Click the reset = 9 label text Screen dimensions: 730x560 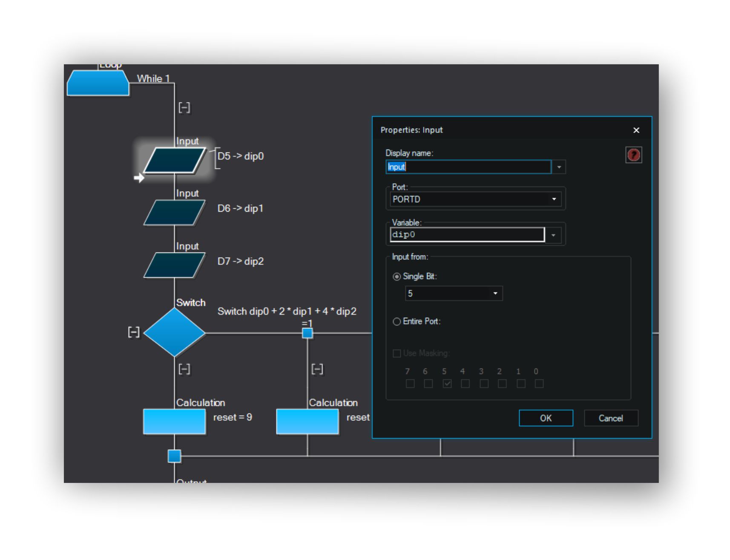coord(233,417)
